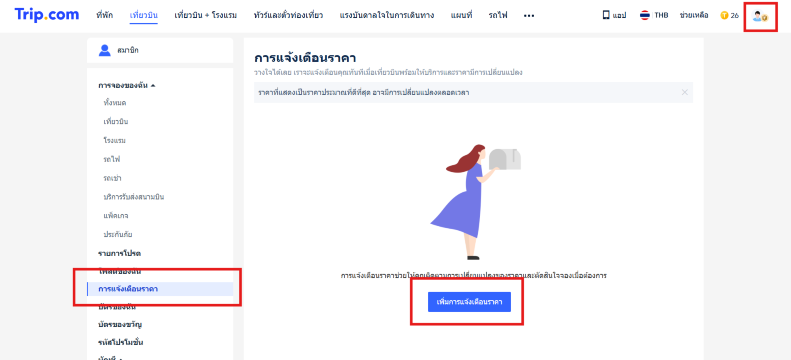791x360 pixels.
Task: Go to ทัวร์และตั๋วท่องเที่ยว tab
Action: 289,15
